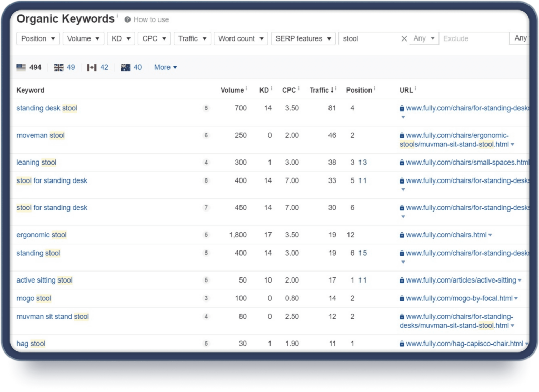539x392 pixels.
Task: Click SERP features badge for standing desk stool
Action: click(206, 108)
